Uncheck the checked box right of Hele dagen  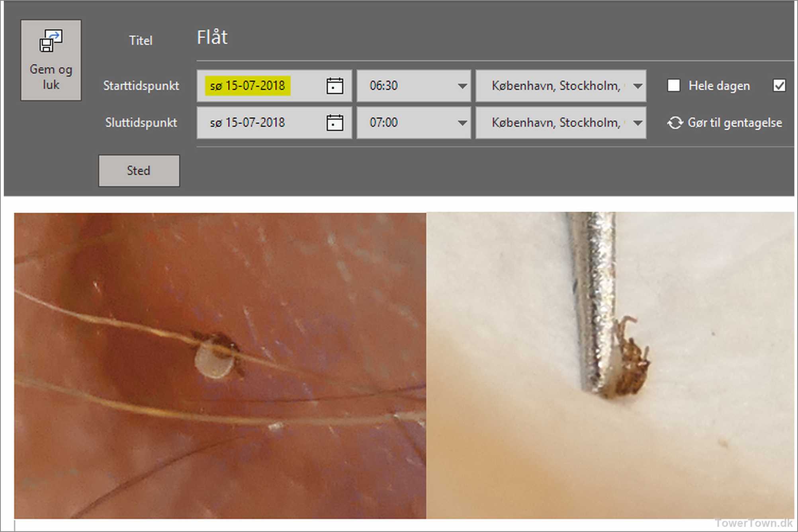click(779, 86)
